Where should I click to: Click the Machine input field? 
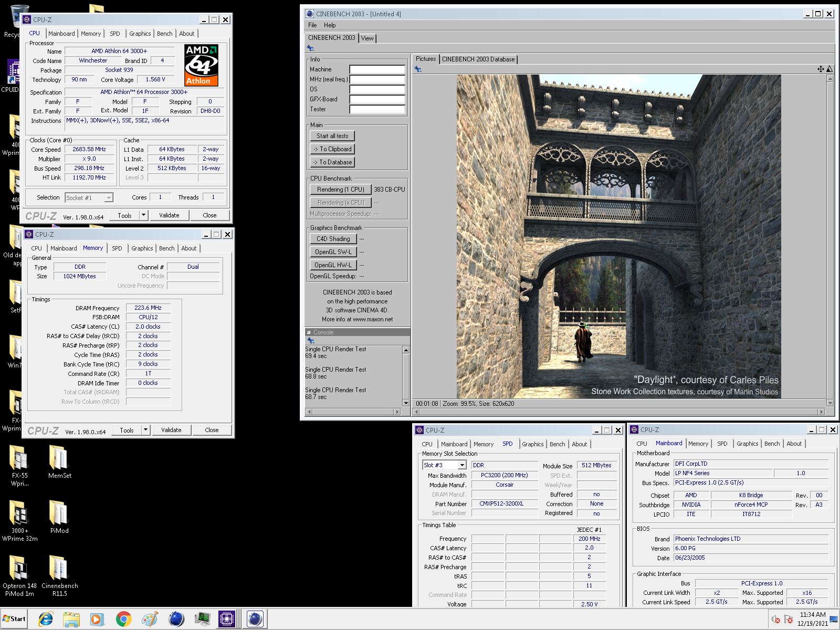pyautogui.click(x=377, y=69)
